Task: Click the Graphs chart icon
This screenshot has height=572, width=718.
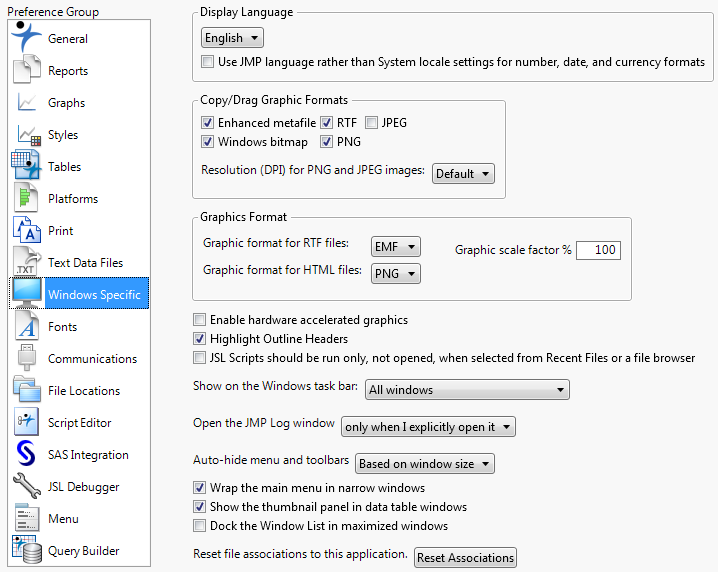Action: coord(27,103)
